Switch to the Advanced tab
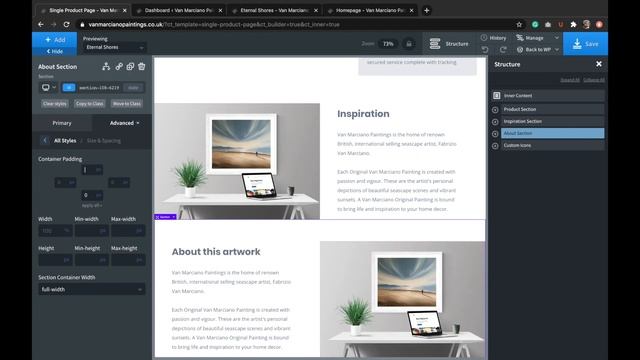Screen dimensions: 640x360 pos(124,123)
